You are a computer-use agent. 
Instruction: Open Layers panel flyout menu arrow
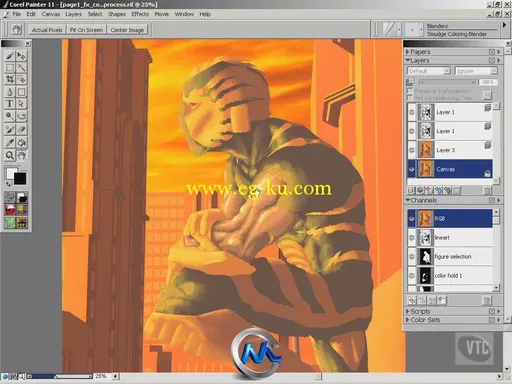tap(499, 60)
